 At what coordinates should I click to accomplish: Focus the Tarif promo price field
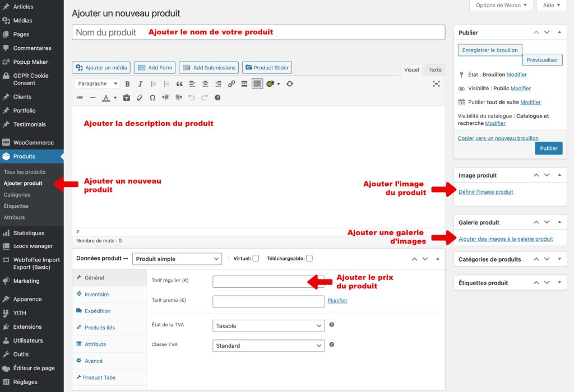269,301
